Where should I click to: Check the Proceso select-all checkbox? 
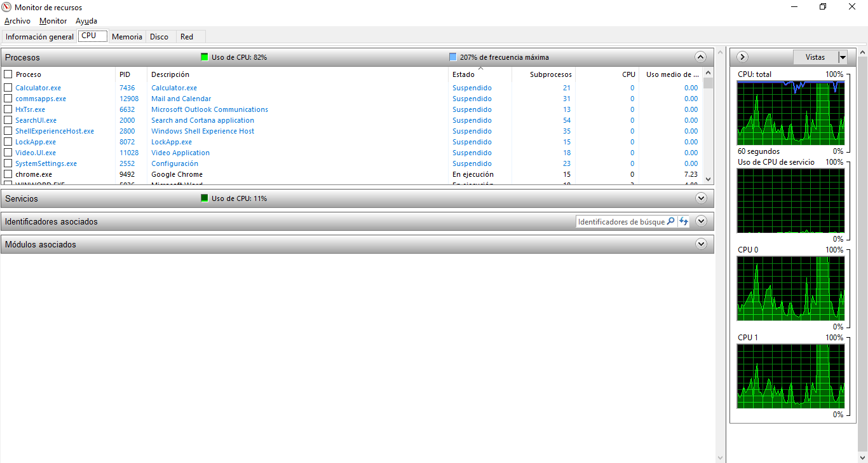8,74
